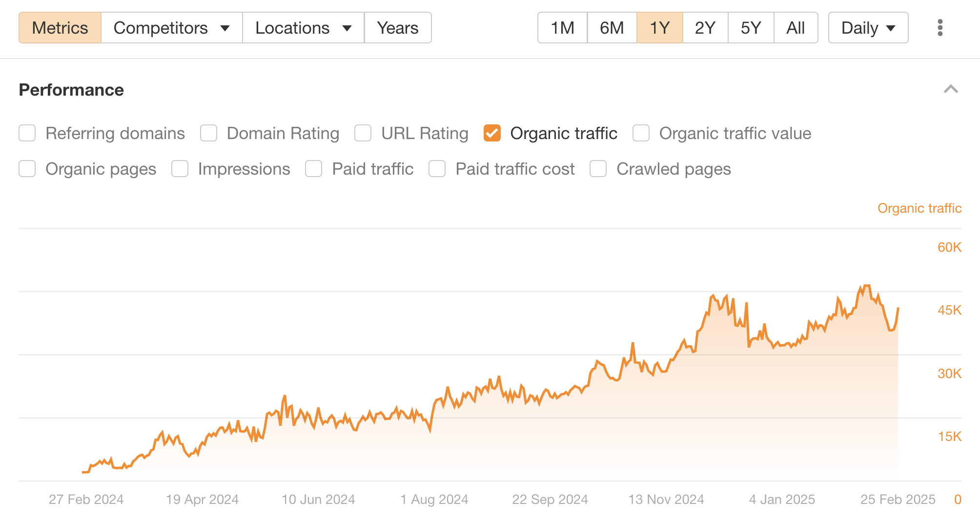Switch to the Metrics tab
980x522 pixels.
click(60, 28)
